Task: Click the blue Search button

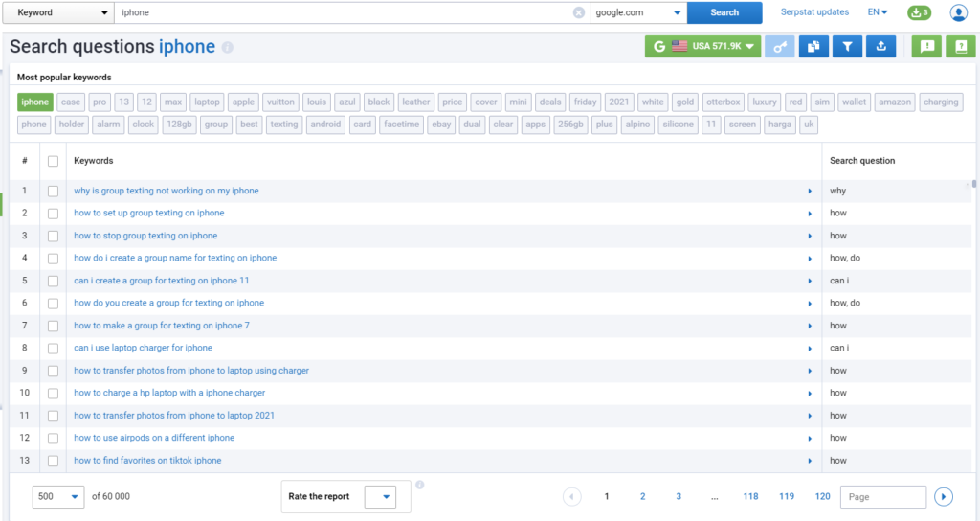Action: [x=724, y=12]
